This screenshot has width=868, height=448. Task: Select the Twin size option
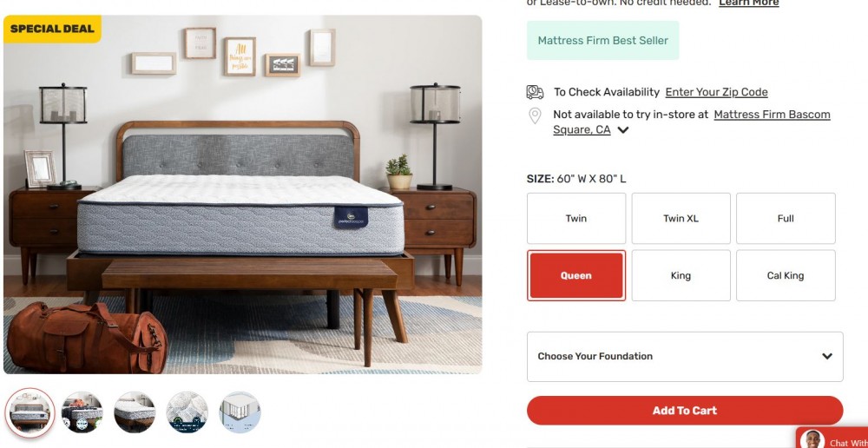coord(576,218)
